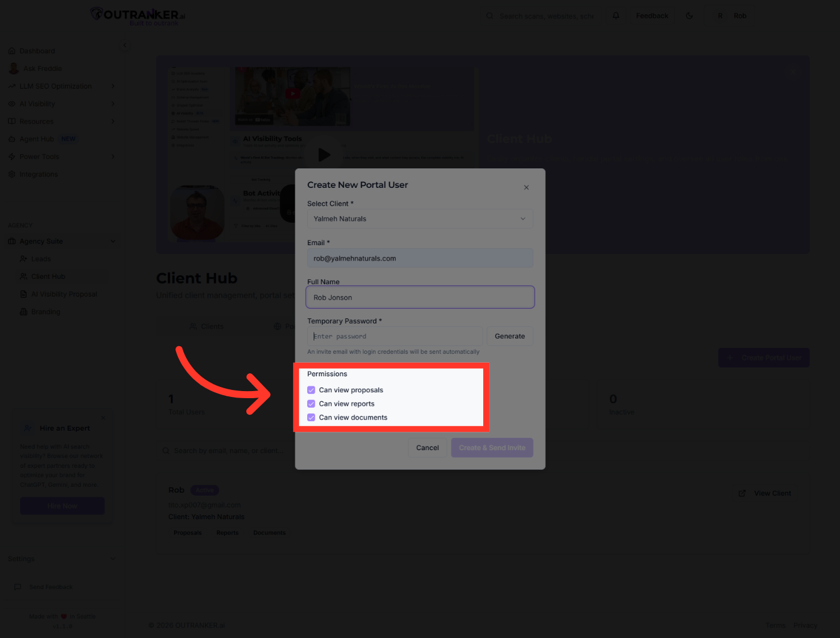This screenshot has width=840, height=638.
Task: Click the Agent Hub icon in sidebar
Action: (x=12, y=139)
